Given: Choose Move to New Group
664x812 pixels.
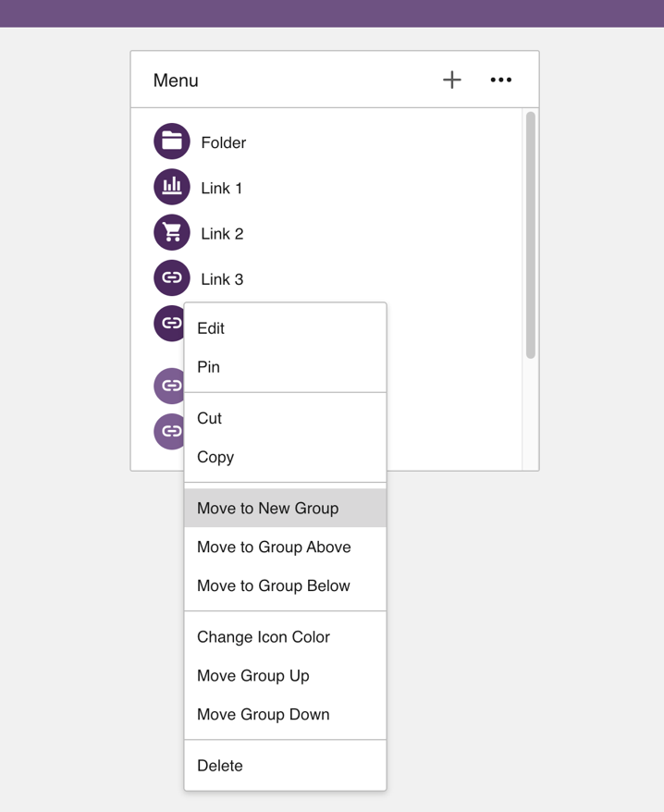Looking at the screenshot, I should [x=267, y=508].
